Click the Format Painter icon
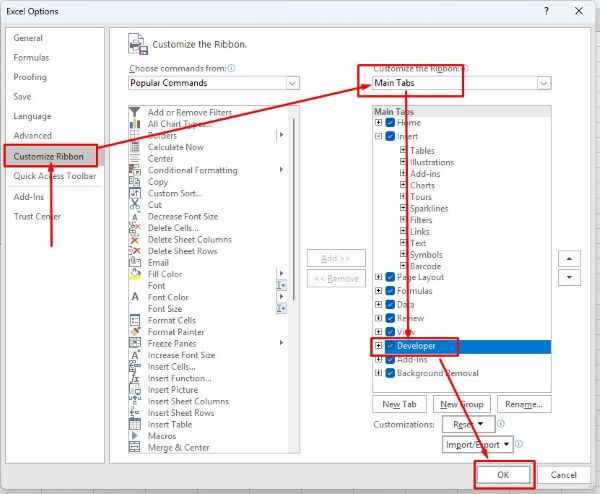The height and width of the screenshot is (494, 600). (x=135, y=332)
